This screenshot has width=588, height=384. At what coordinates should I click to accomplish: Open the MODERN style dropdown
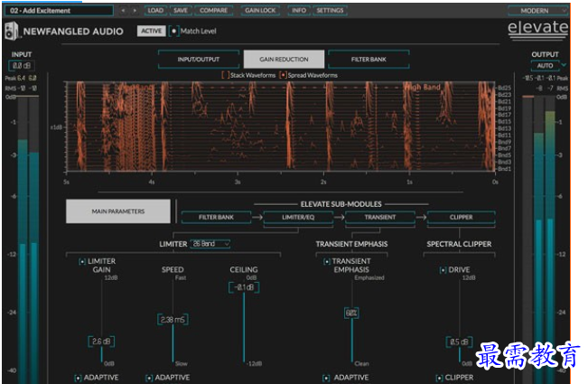click(538, 11)
